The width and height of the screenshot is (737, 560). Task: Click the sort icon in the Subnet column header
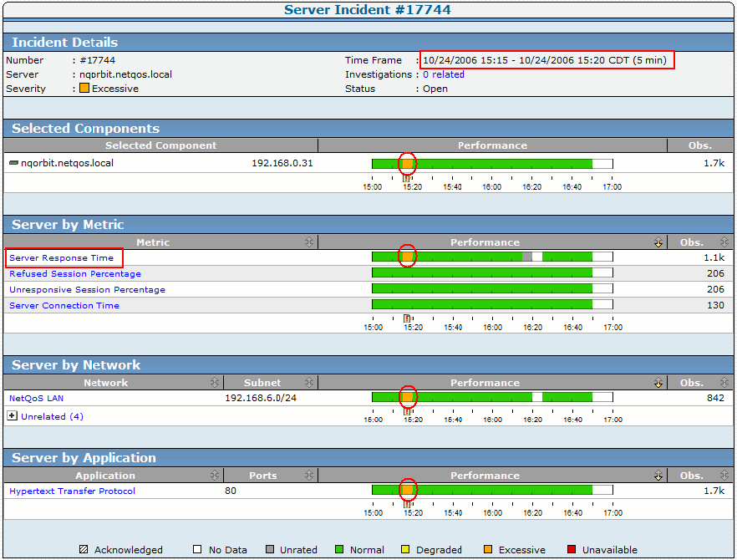(309, 383)
